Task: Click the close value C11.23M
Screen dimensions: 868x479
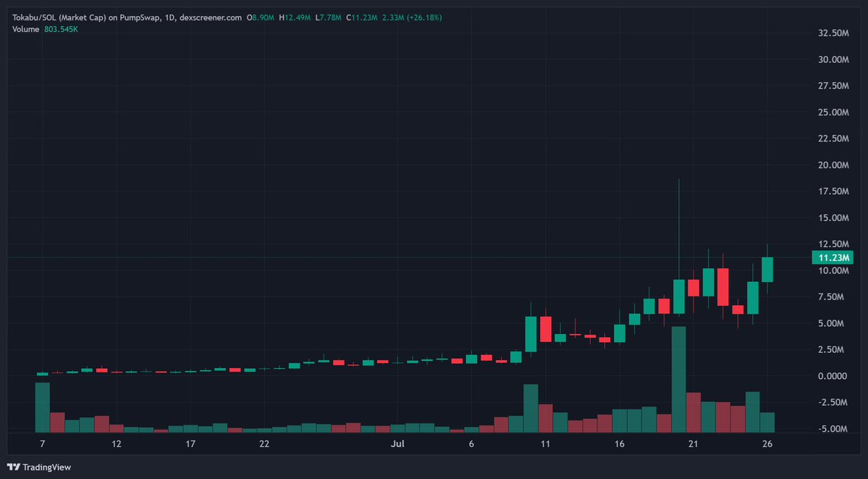Action: (x=361, y=17)
